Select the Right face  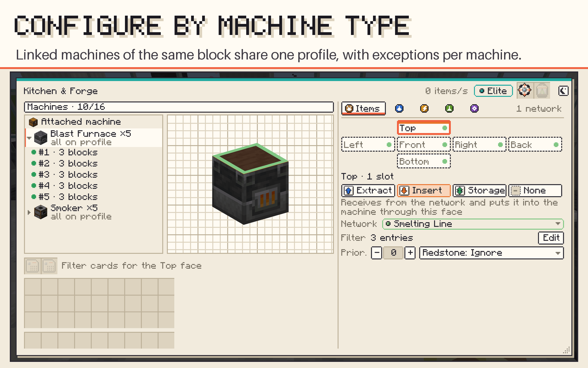479,145
